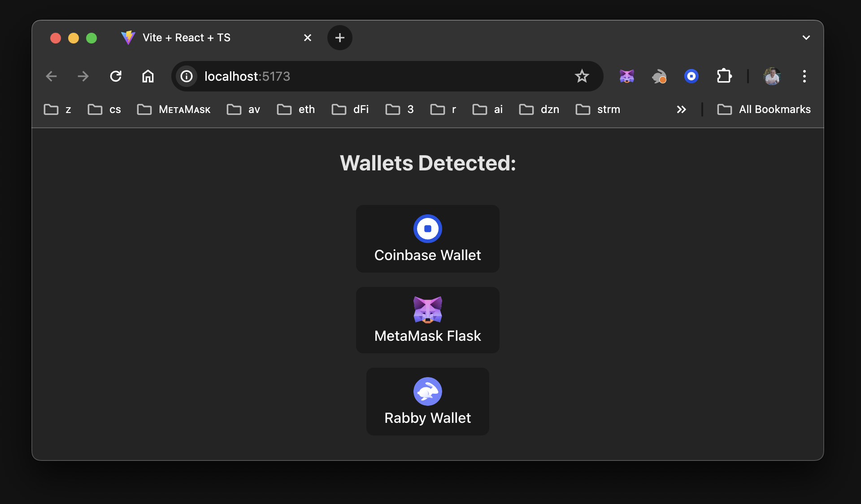Open the MetaMask Flask extension from the toolbar
Image resolution: width=861 pixels, height=504 pixels.
click(x=626, y=76)
